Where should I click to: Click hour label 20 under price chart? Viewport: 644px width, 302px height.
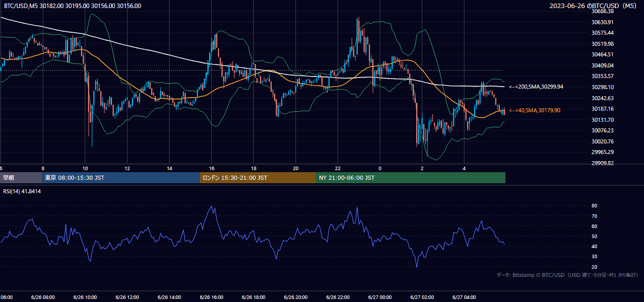pos(296,169)
